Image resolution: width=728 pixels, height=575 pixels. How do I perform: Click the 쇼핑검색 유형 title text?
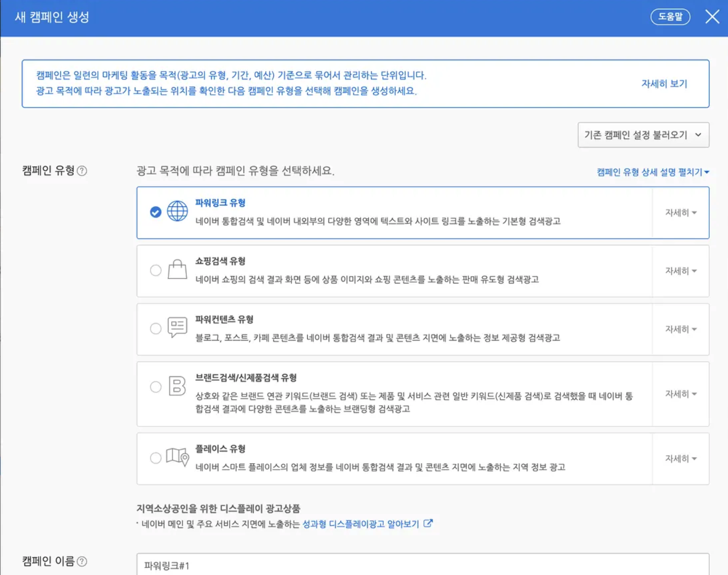point(221,261)
